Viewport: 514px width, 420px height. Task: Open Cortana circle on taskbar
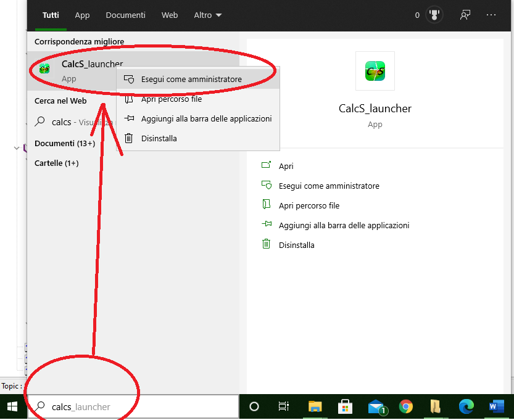click(254, 406)
